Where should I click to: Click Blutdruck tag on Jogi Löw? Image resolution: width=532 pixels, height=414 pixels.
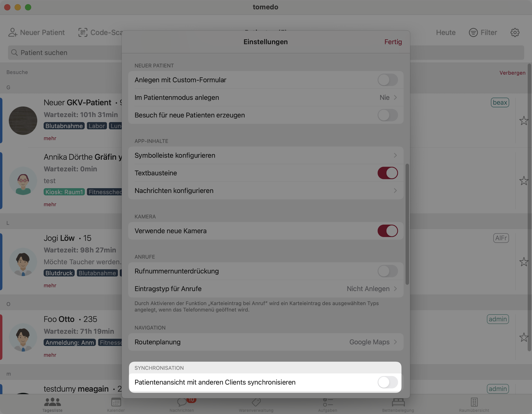click(x=59, y=273)
